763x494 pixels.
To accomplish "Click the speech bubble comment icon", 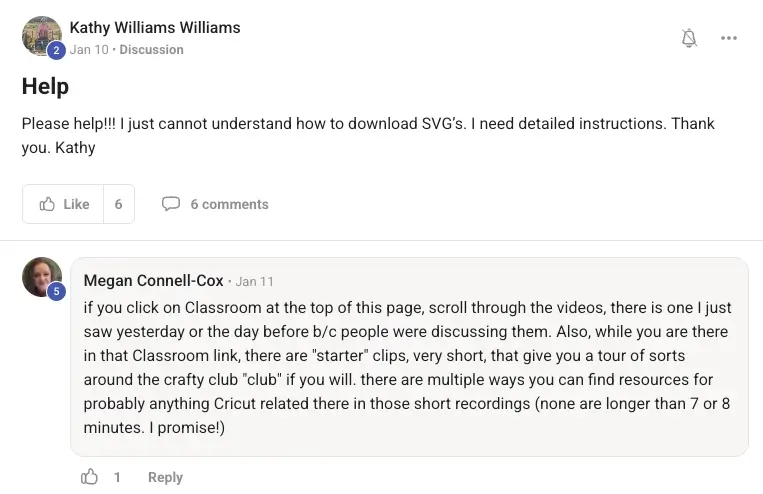I will 171,204.
